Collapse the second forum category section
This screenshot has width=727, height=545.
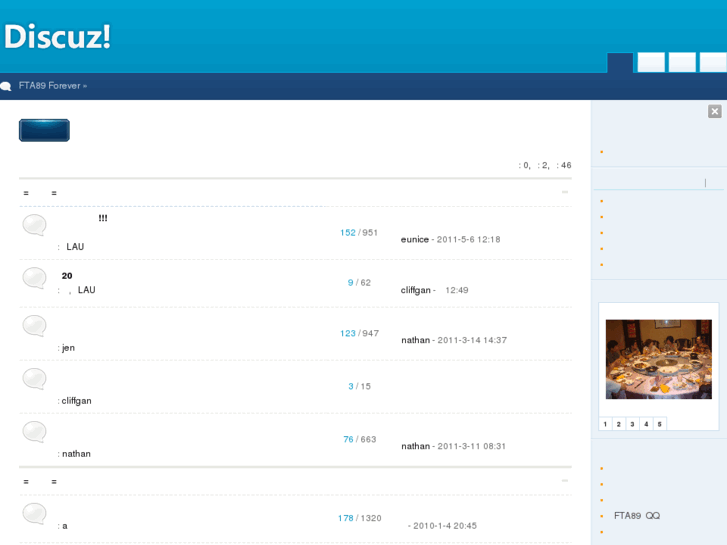(x=565, y=481)
